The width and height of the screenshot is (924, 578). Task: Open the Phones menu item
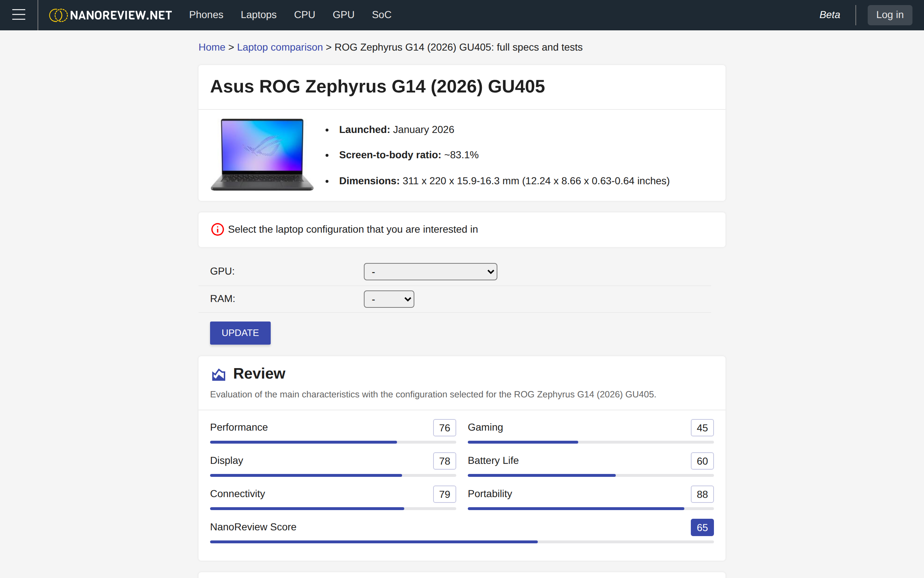(x=206, y=15)
